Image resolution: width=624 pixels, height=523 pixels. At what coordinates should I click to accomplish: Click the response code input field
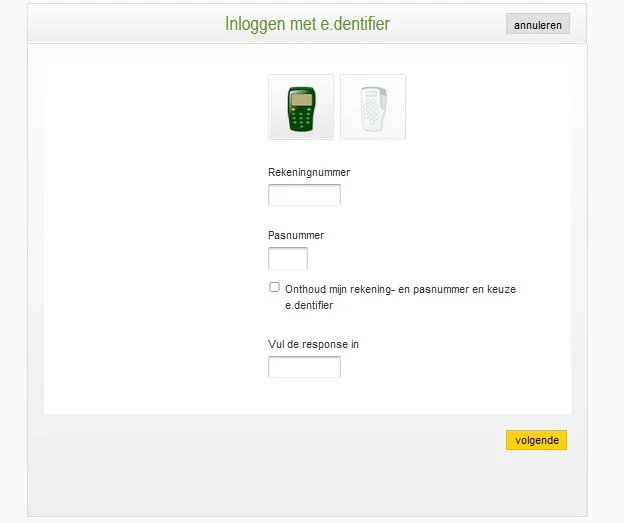click(304, 367)
